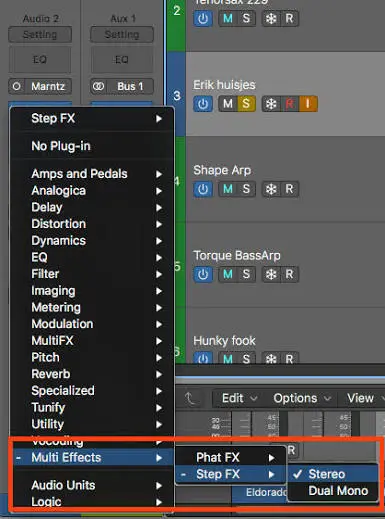
Task: Expand the Amps and Pedals submenu
Action: [92, 174]
